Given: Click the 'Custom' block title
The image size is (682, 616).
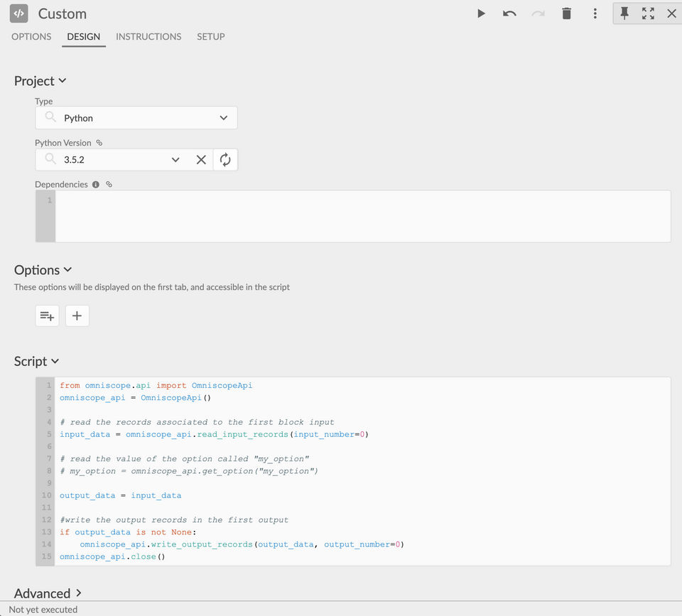Looking at the screenshot, I should pos(63,14).
